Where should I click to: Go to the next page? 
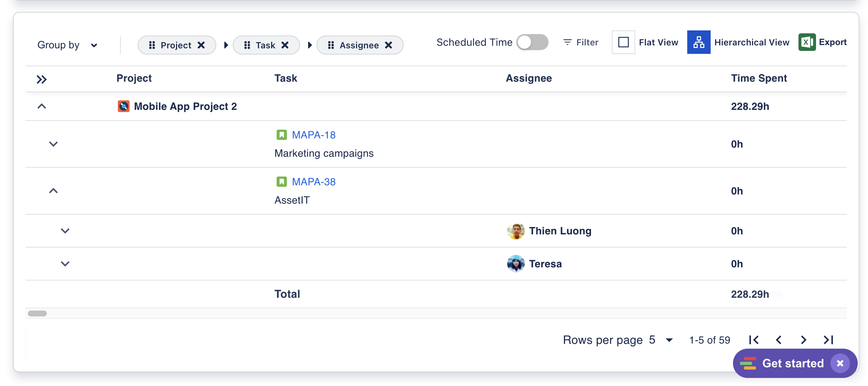click(x=804, y=340)
